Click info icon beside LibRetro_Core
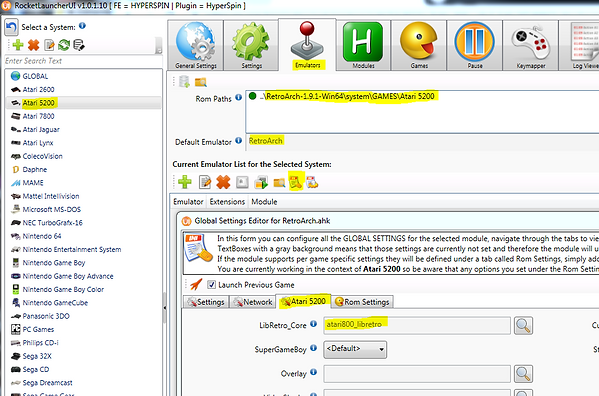 click(x=313, y=324)
